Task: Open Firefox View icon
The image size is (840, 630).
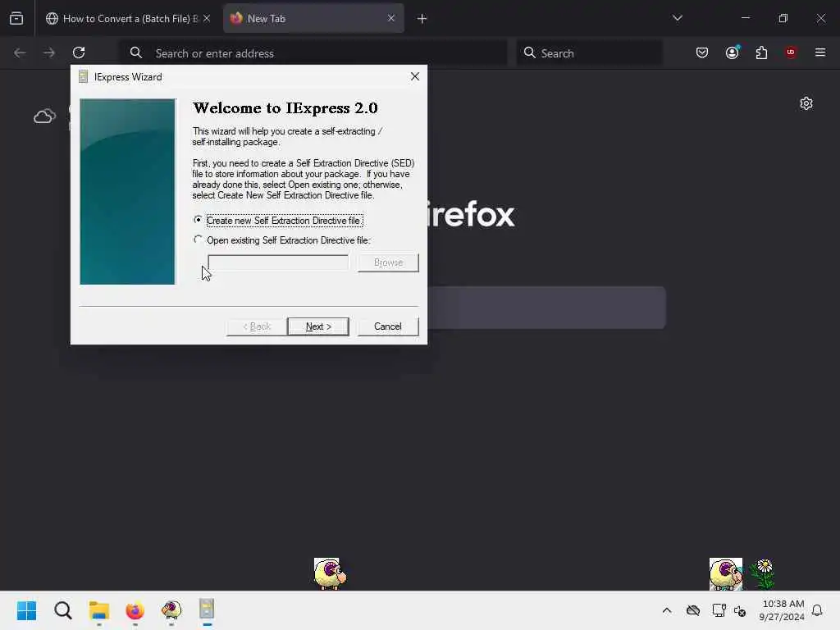Action: (16, 19)
